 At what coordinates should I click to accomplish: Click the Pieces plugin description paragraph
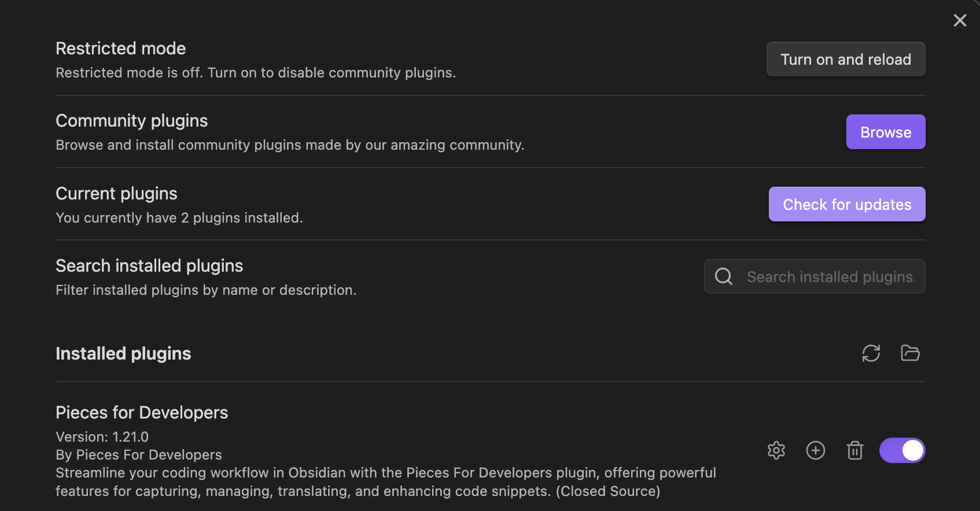pos(386,482)
